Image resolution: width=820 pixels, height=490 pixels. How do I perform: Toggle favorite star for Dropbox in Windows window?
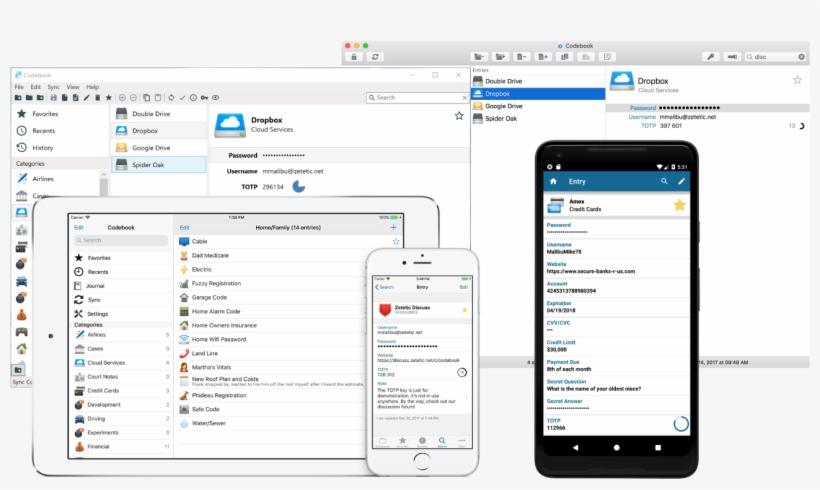459,116
